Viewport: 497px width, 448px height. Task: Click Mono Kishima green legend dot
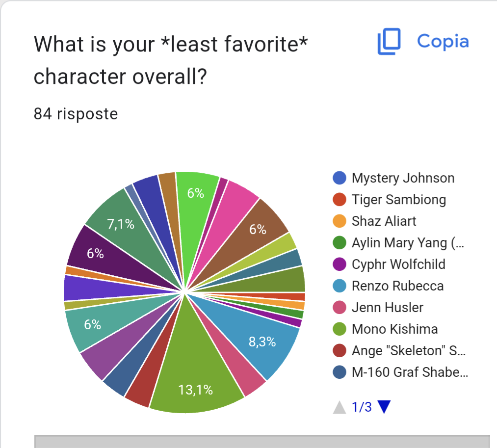[x=340, y=329]
